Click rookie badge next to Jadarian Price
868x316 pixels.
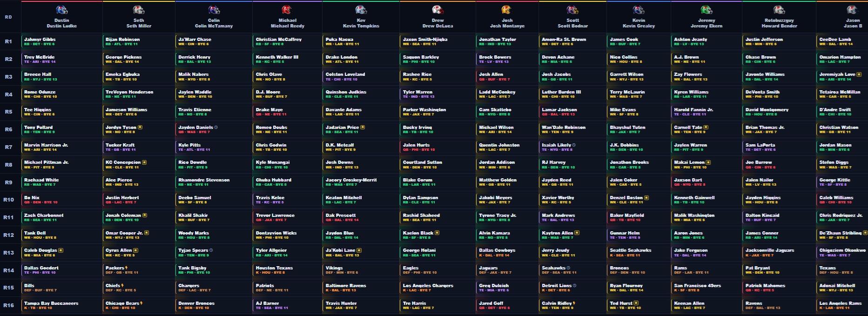pos(363,128)
